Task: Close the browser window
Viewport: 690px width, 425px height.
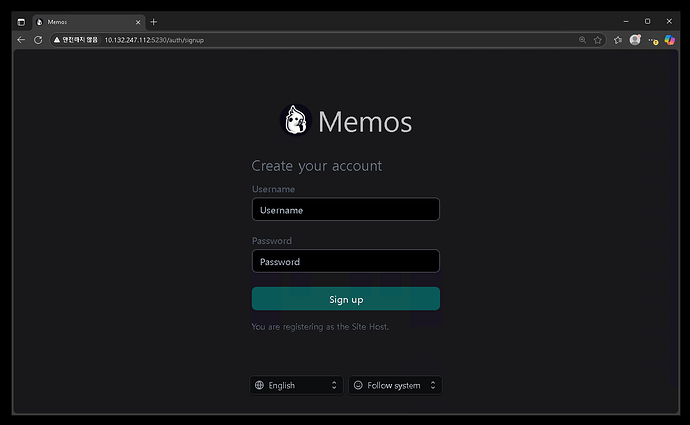Action: click(x=669, y=21)
